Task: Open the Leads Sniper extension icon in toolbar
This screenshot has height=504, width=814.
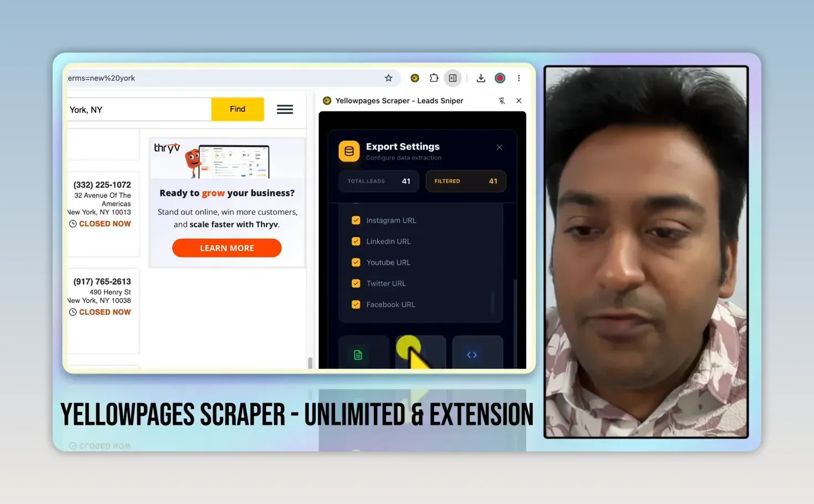Action: point(415,78)
